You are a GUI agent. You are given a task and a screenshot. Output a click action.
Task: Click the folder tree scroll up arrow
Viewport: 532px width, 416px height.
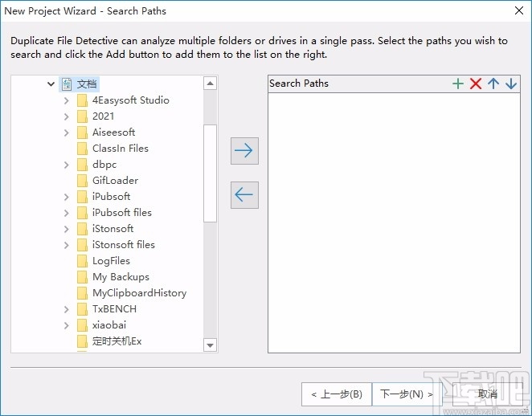click(x=210, y=84)
